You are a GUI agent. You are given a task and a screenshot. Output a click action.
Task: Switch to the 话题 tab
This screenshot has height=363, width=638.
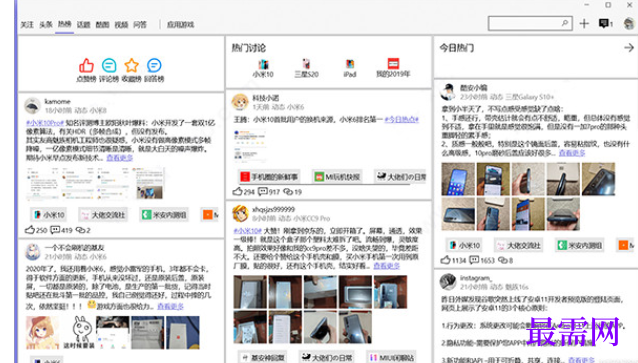coord(83,24)
